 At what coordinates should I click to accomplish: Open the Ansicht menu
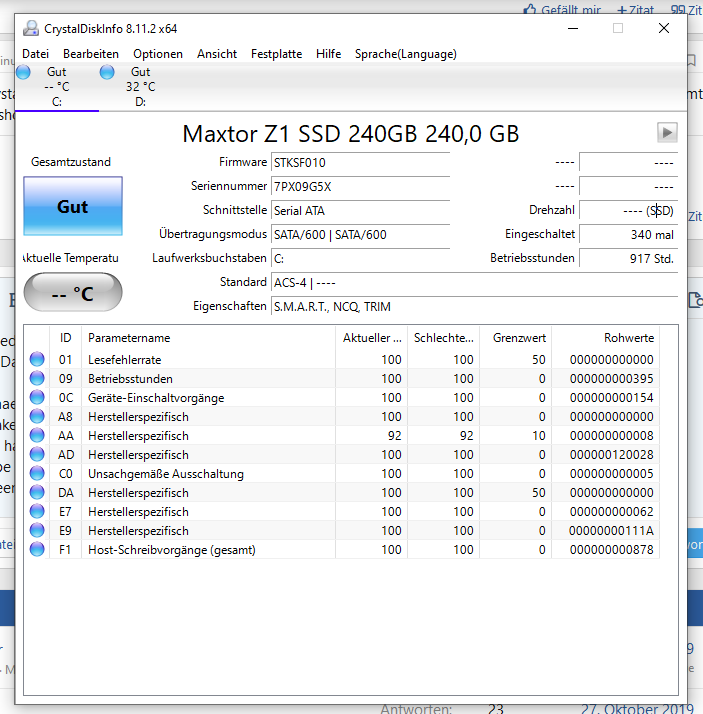tap(217, 54)
